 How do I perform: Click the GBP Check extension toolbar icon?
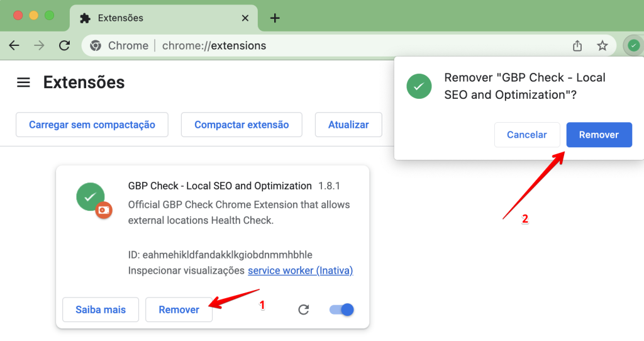[x=634, y=45]
